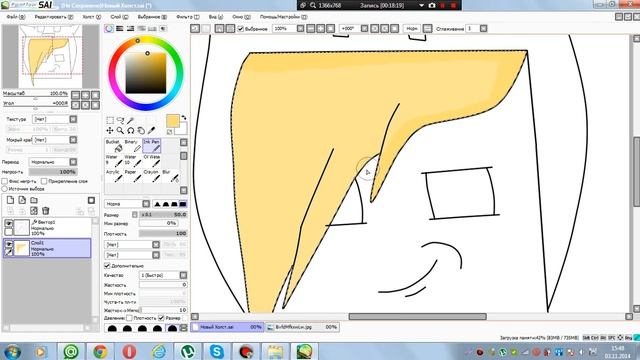Viewport: 640px width, 360px height.
Task: Open the Холст menu
Action: (91, 17)
